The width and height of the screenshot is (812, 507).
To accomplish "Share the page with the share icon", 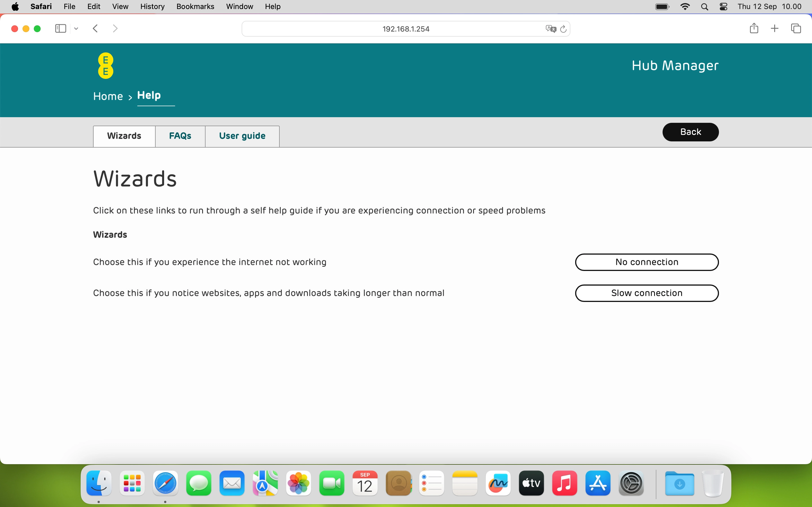I will (x=754, y=28).
